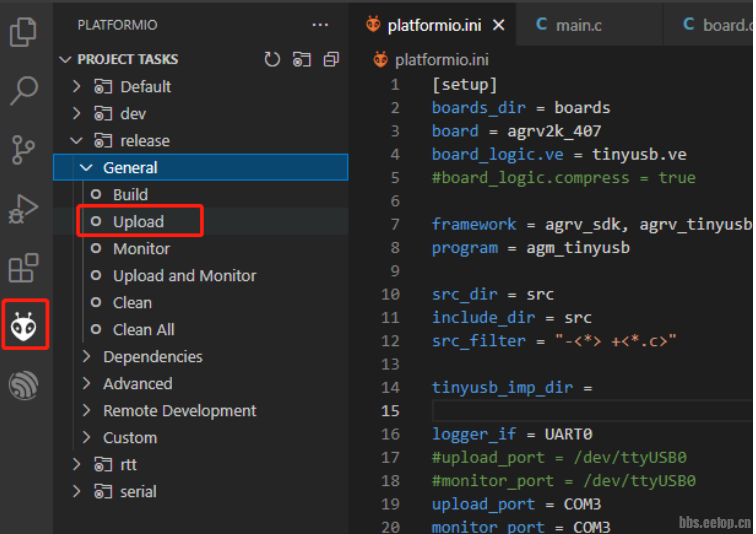Viewport: 756px width, 534px height.
Task: Click the logger_if = UART0 line
Action: (512, 434)
